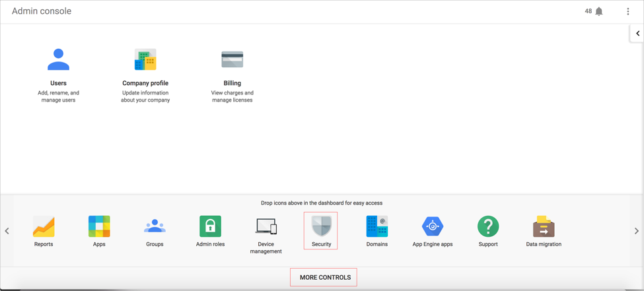Open the Security shield icon
This screenshot has height=291, width=644.
pyautogui.click(x=321, y=226)
